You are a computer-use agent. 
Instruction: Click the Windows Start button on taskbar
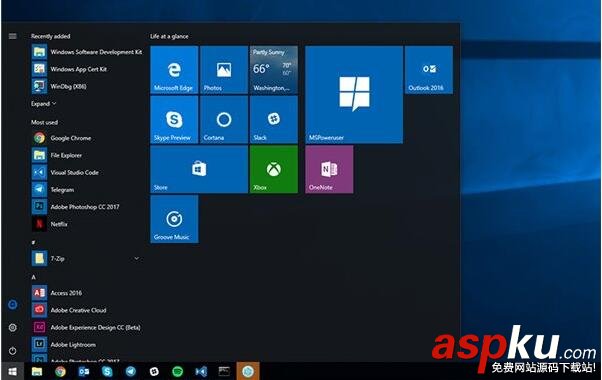[13, 372]
